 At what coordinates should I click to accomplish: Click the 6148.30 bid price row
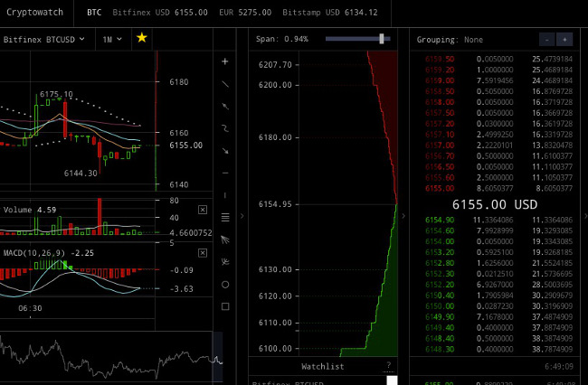(498, 350)
